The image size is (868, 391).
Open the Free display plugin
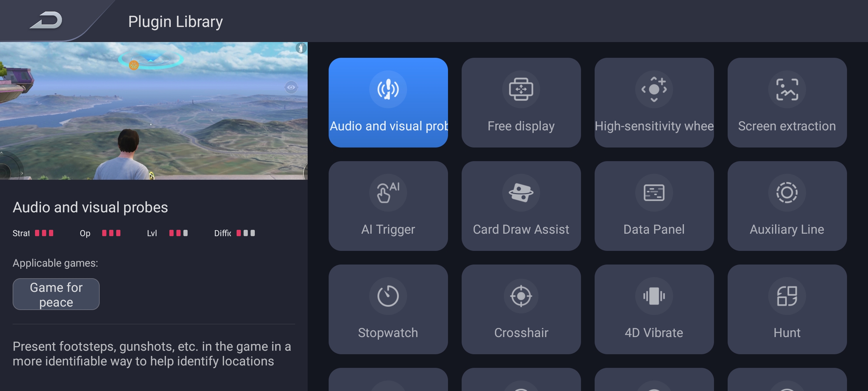coord(521,103)
